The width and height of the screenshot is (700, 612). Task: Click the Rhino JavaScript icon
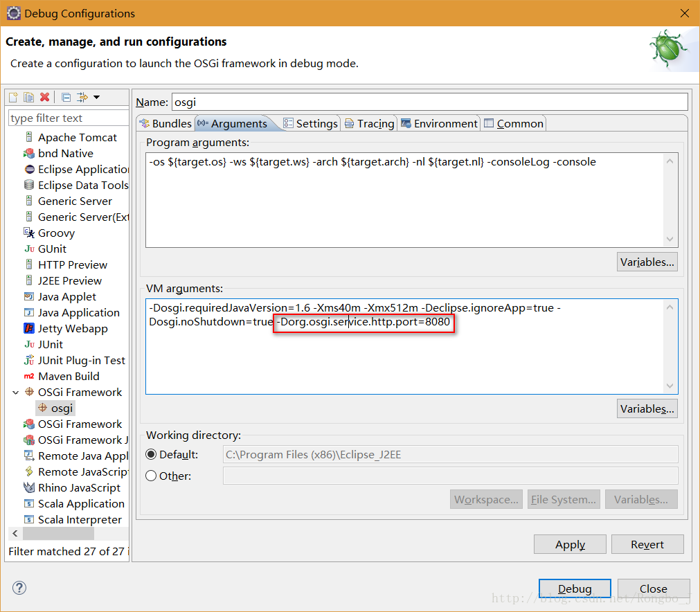click(x=29, y=488)
